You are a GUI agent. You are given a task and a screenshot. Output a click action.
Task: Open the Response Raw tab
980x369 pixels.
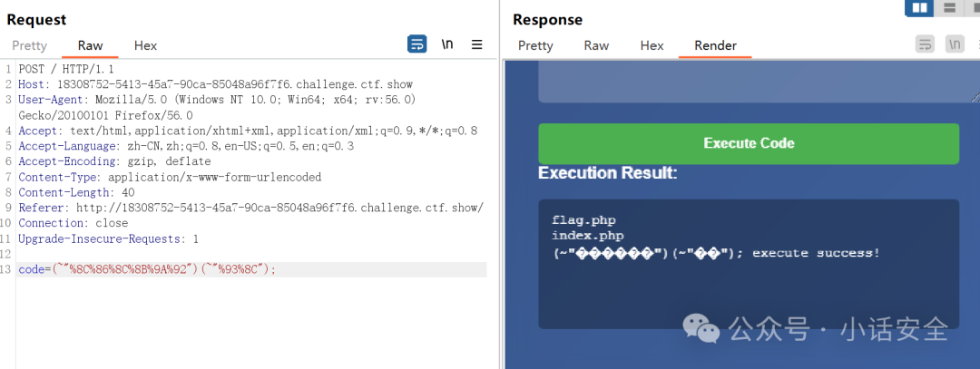pyautogui.click(x=596, y=45)
